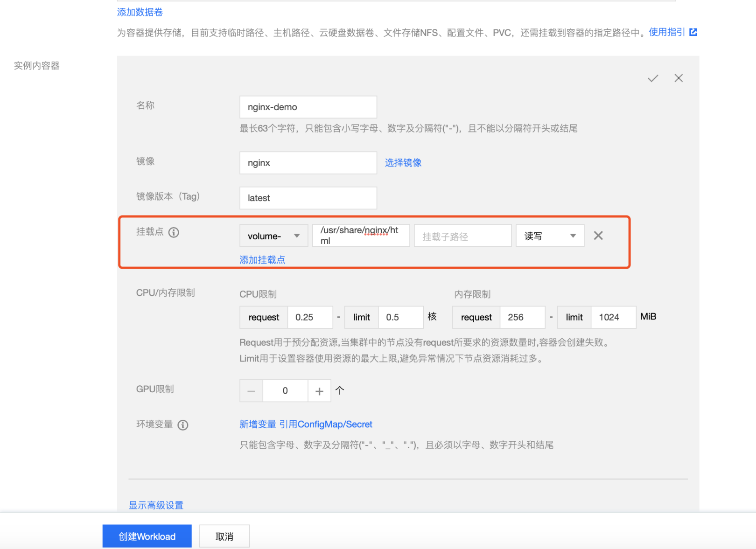Focus memory request field showing 256
The image size is (756, 549).
point(523,318)
